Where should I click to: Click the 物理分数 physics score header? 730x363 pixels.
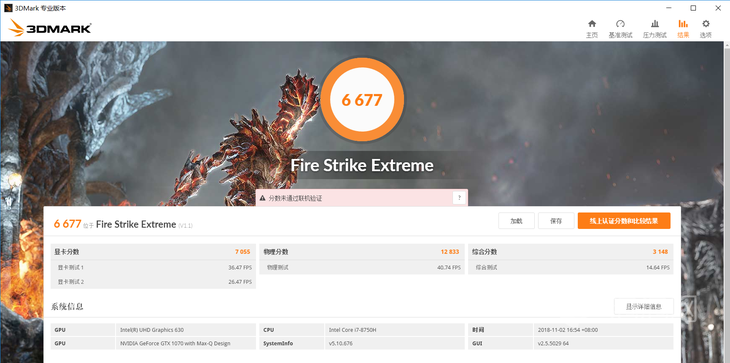pyautogui.click(x=276, y=252)
